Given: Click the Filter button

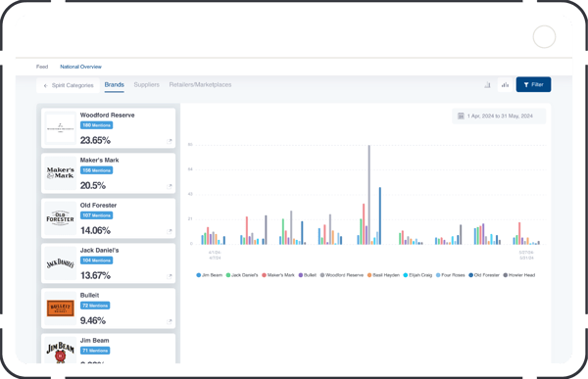Looking at the screenshot, I should [x=533, y=85].
